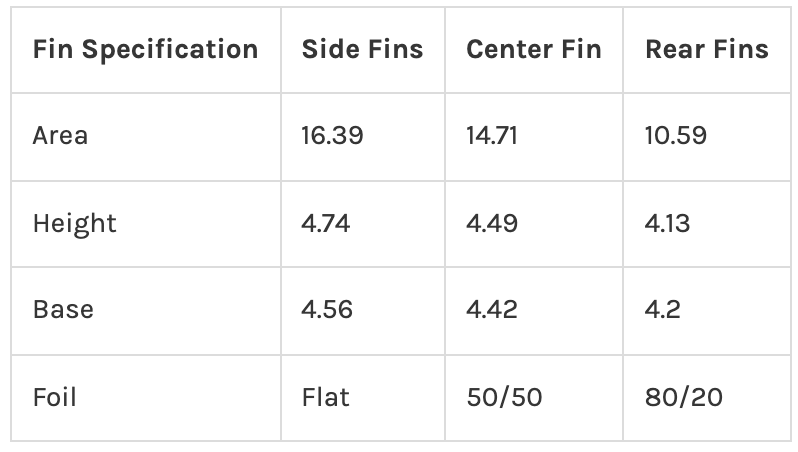Image resolution: width=798 pixels, height=452 pixels.
Task: Select the Side Fins base value 4.56
Action: coord(327,309)
